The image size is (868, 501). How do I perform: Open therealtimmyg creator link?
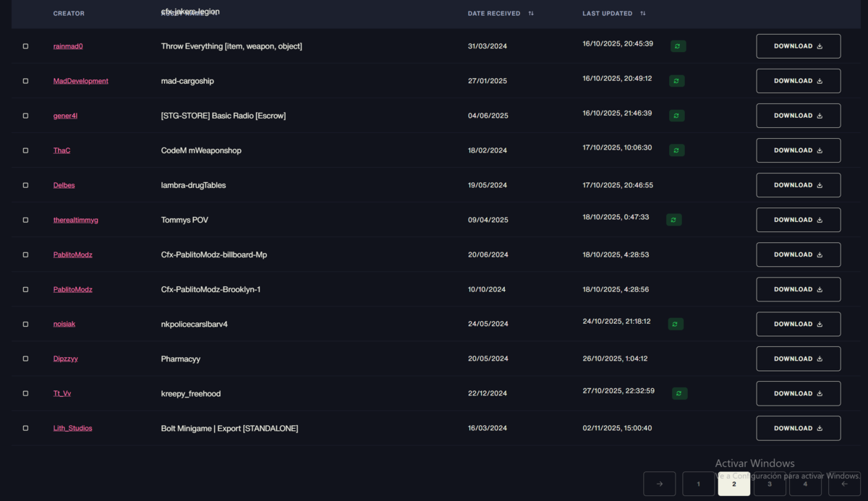76,220
